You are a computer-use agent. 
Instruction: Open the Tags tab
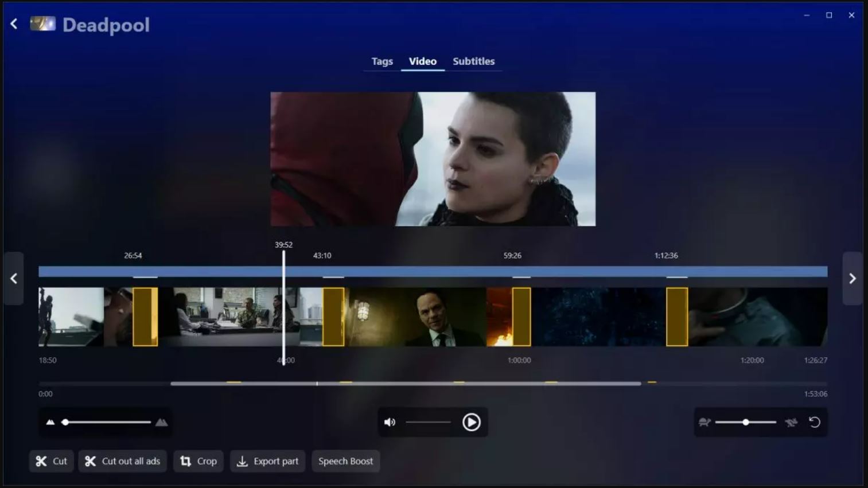[382, 61]
